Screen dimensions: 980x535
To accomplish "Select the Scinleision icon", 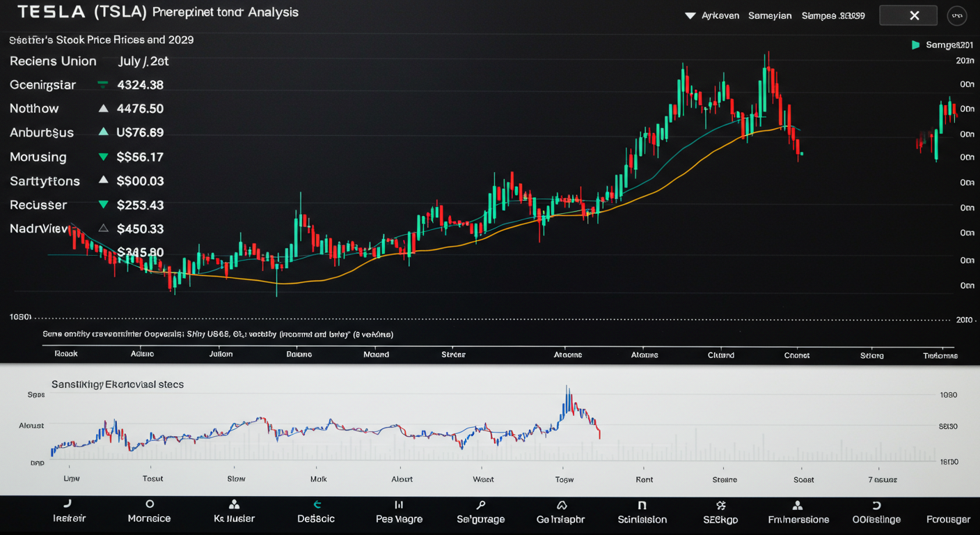I will click(642, 505).
